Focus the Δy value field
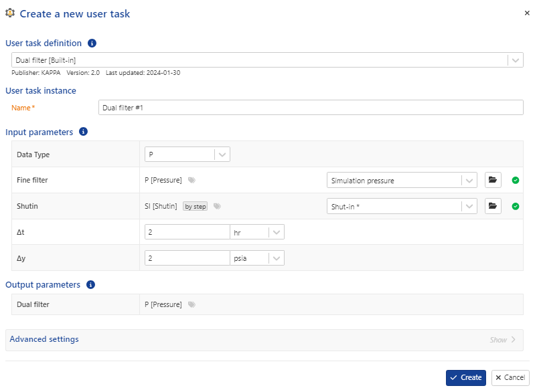Image resolution: width=535 pixels, height=392 pixels. 187,258
